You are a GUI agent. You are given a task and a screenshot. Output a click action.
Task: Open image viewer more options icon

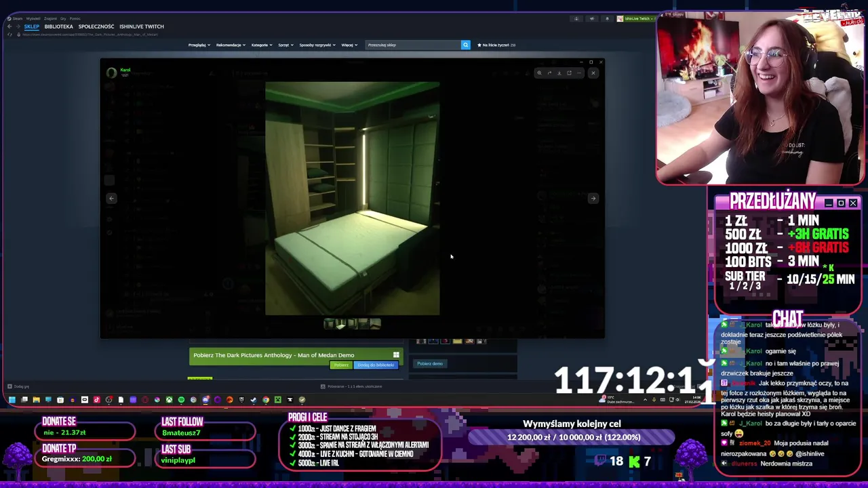coord(579,73)
